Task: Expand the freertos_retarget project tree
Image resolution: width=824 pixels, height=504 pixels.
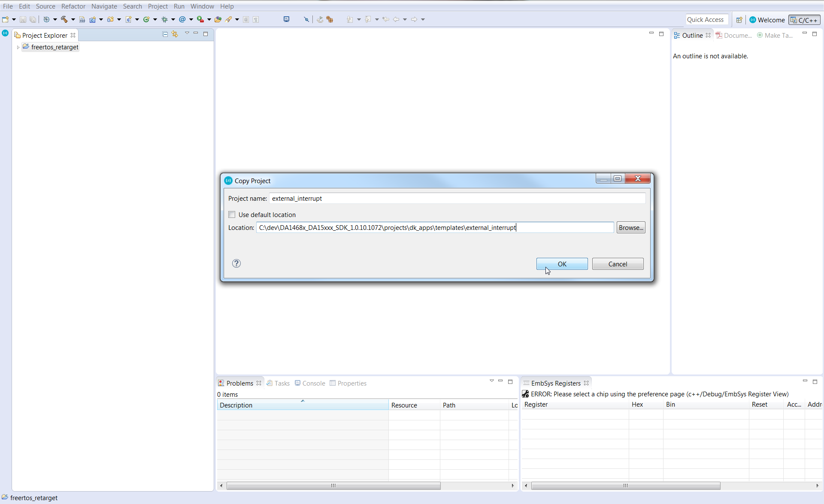Action: 18,47
